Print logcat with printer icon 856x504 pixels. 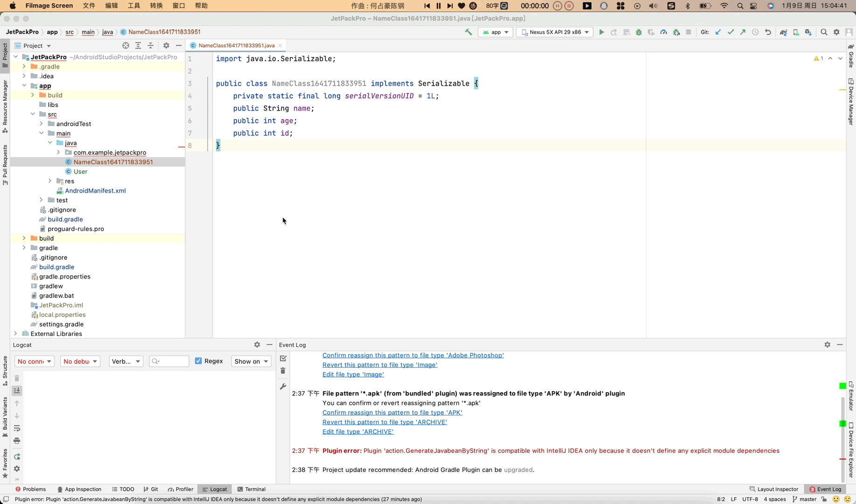(x=17, y=441)
